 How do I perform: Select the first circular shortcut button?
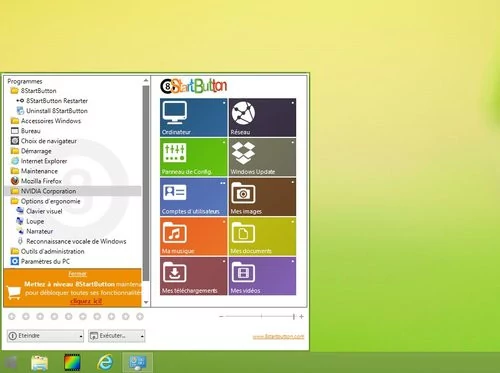tap(12, 316)
